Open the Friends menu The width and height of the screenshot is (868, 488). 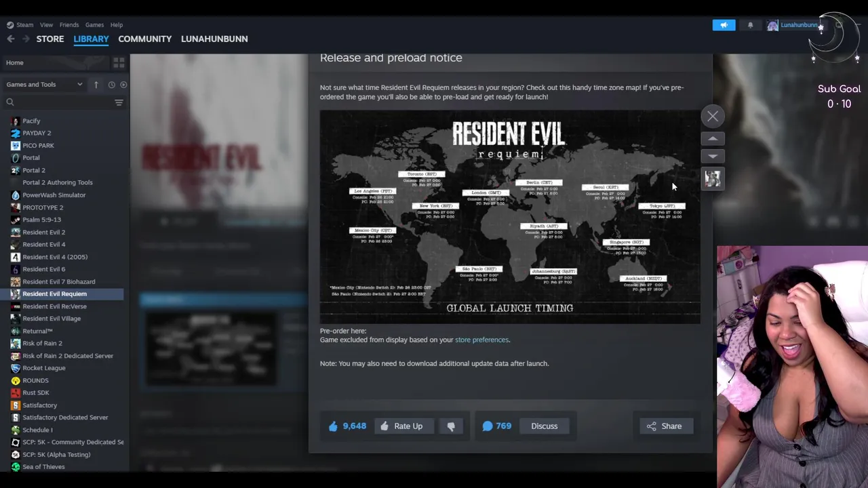click(x=69, y=25)
